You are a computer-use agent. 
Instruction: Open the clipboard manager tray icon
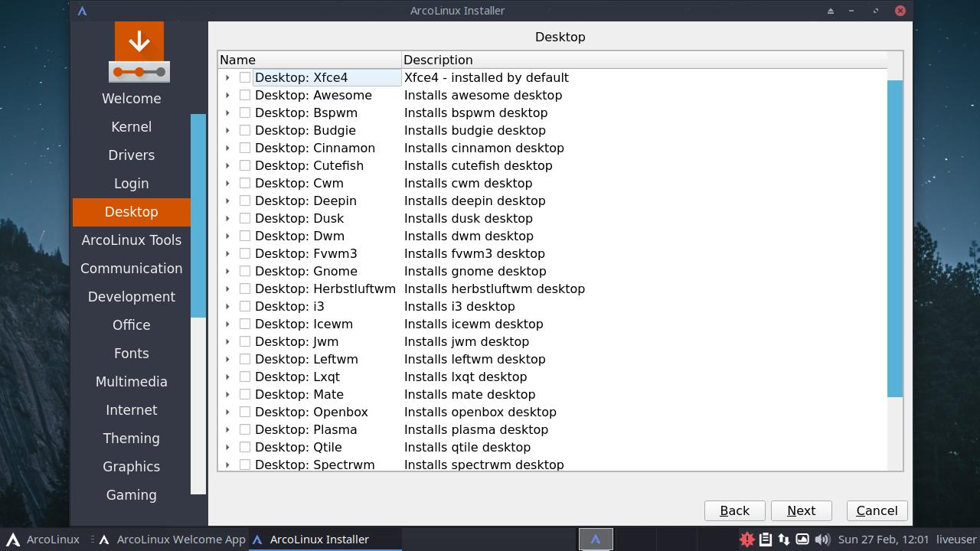[x=765, y=540]
